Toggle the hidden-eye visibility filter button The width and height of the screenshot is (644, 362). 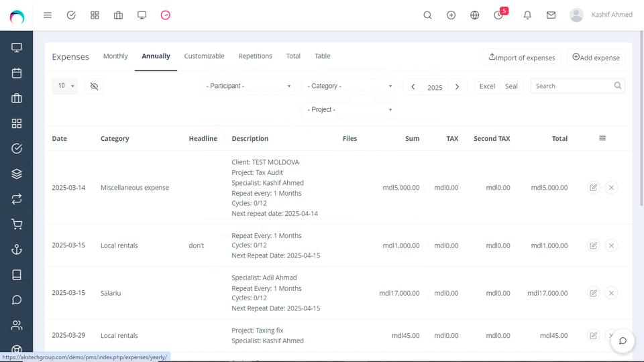(x=94, y=86)
